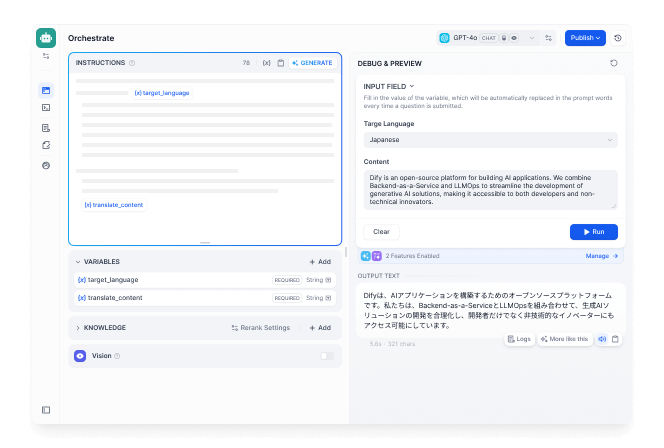Click into the Content text field
Viewport: 664px width, 448px height.
[x=490, y=189]
